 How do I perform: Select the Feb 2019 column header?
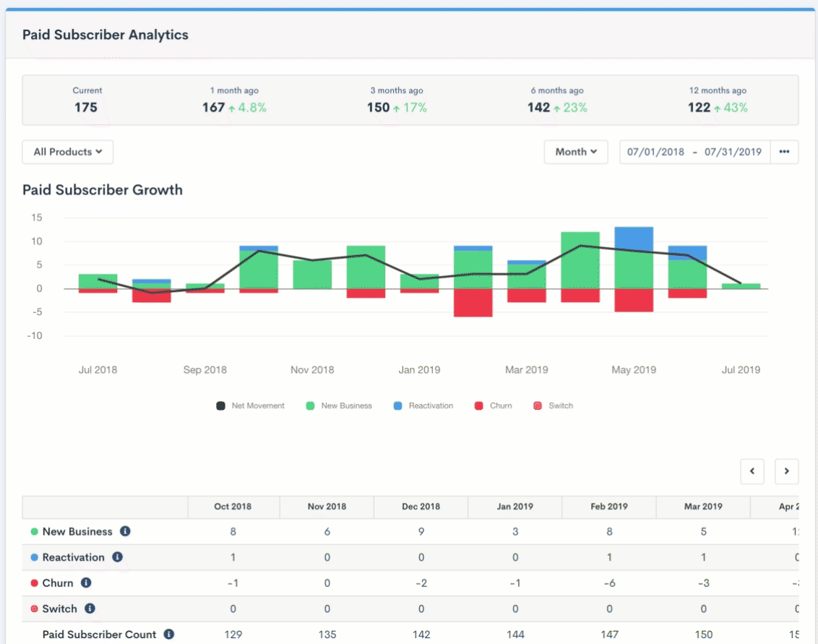pos(608,506)
